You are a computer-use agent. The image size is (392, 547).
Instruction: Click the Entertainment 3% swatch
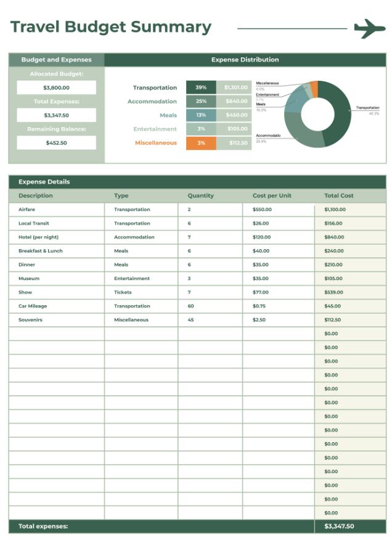(x=201, y=129)
